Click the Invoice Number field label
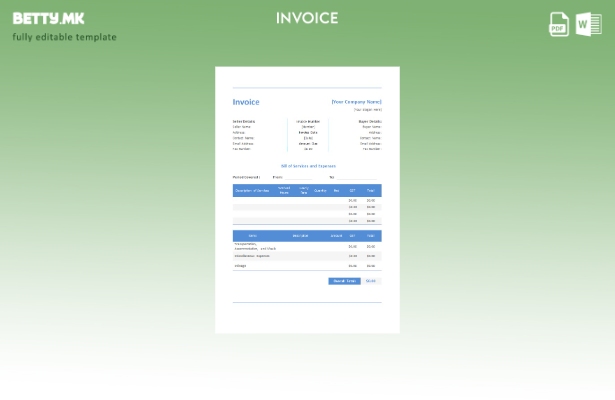615x400 pixels. pos(308,121)
